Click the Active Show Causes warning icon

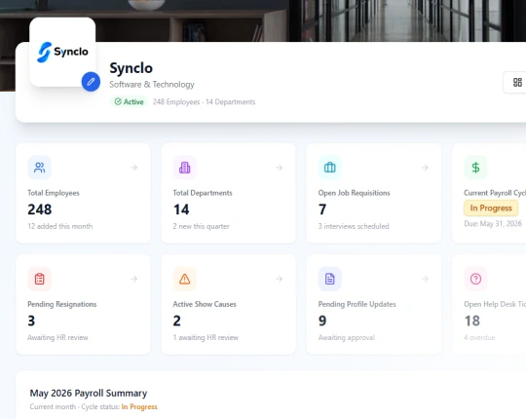coord(184,279)
